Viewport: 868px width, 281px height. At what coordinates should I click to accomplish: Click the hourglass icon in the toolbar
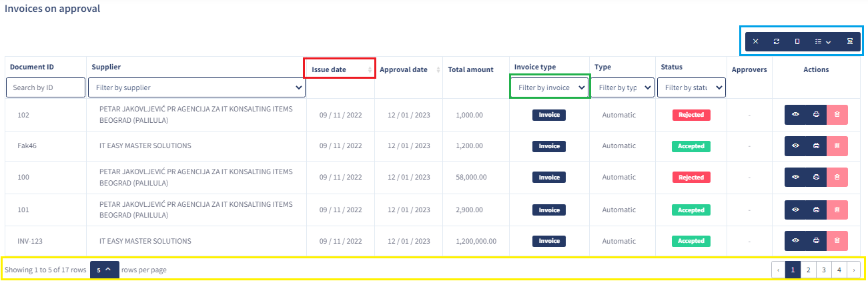click(x=849, y=41)
